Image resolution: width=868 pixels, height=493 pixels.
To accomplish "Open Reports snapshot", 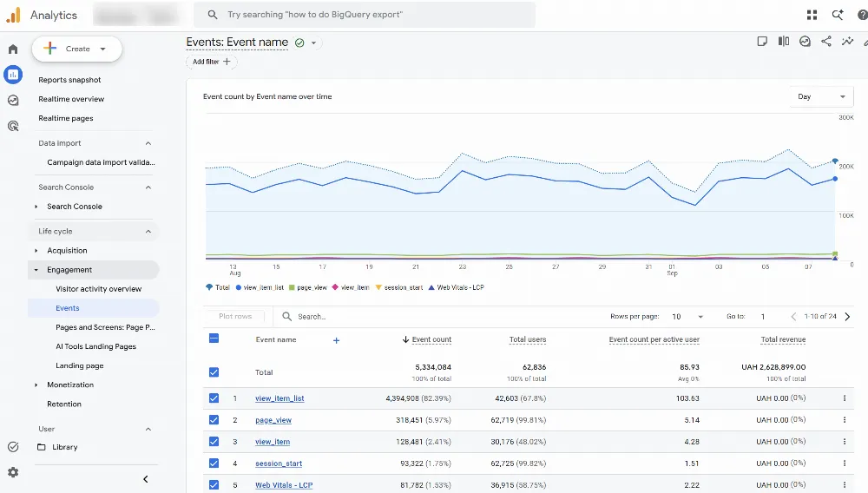I will point(69,80).
